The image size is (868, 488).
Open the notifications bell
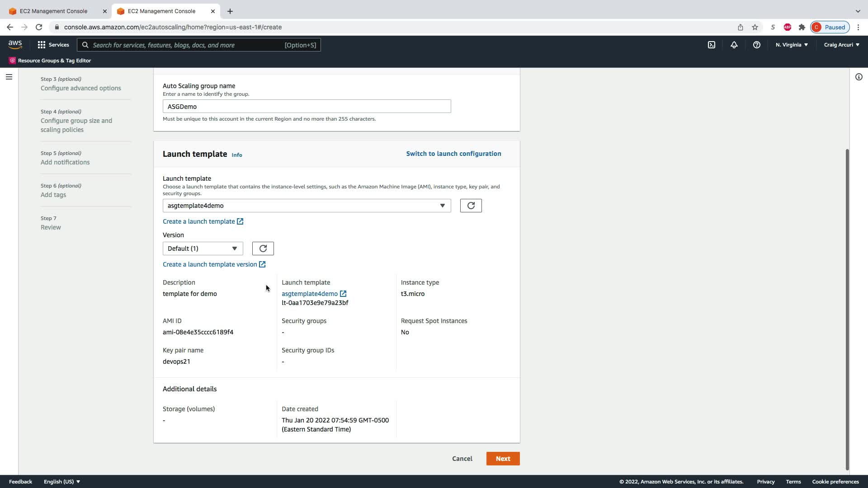click(734, 45)
